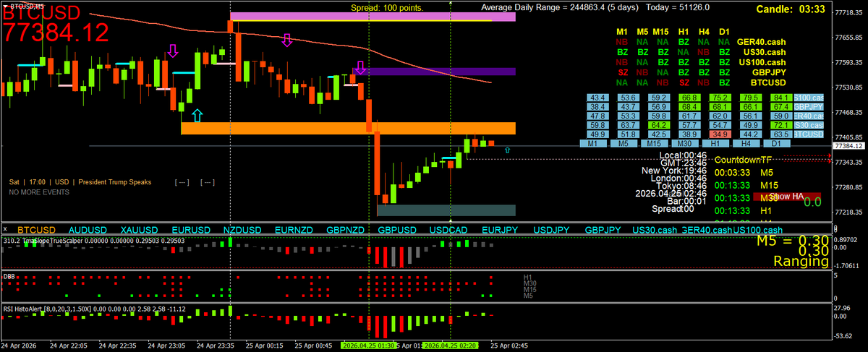The height and width of the screenshot is (352, 868).
Task: Click the pink supply zone at the chart top
Action: [x=373, y=17]
